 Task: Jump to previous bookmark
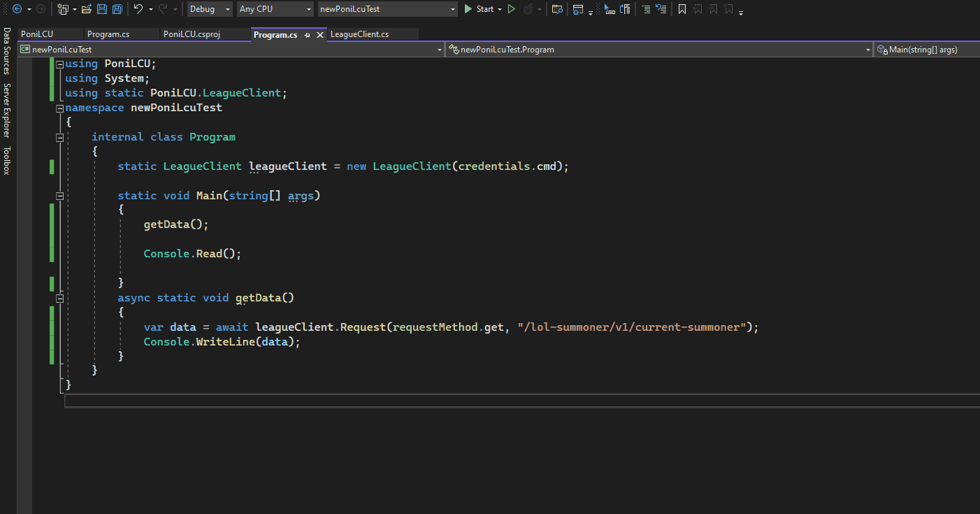tap(698, 9)
